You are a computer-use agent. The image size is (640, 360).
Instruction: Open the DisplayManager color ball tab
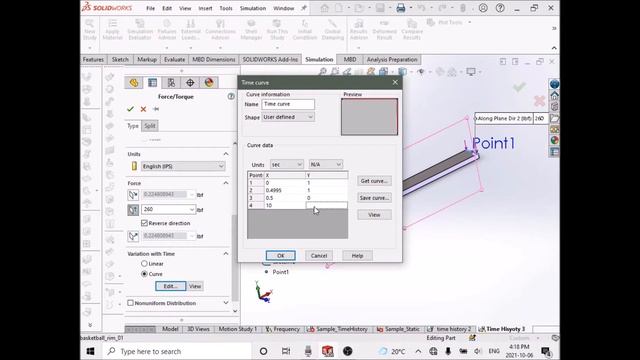click(x=209, y=83)
